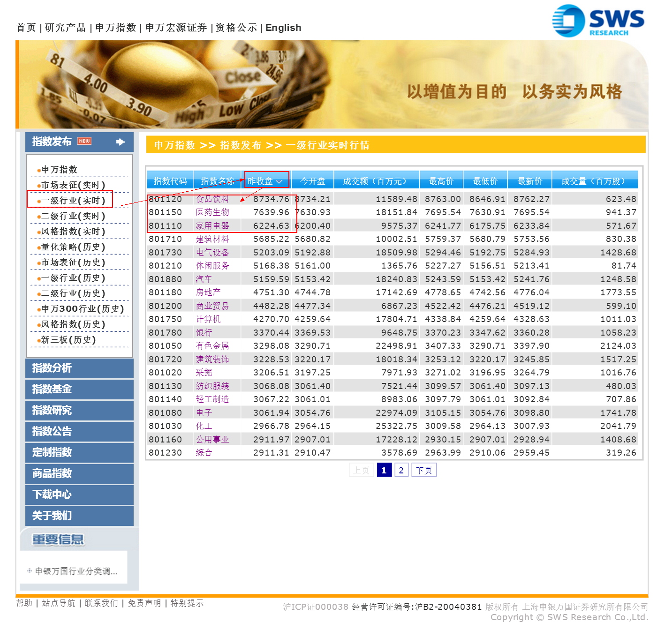Open 新三板(历史) in the sidebar
672x637 pixels.
68,340
